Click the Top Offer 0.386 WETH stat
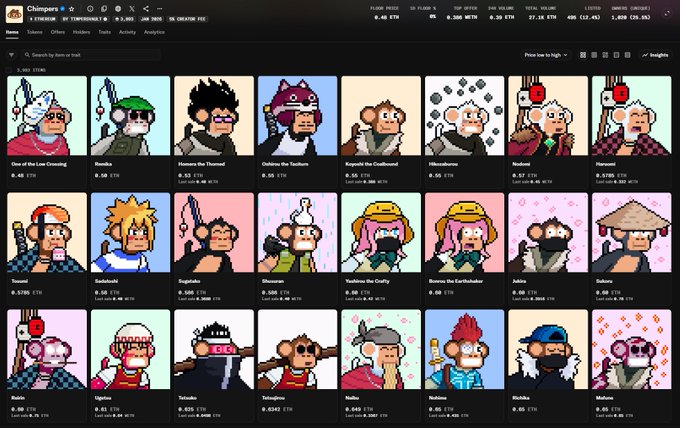 (462, 13)
